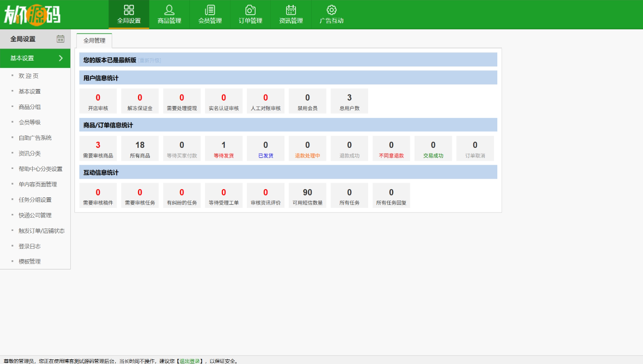
Task: Click the 会员管理 document icon
Action: point(210,10)
